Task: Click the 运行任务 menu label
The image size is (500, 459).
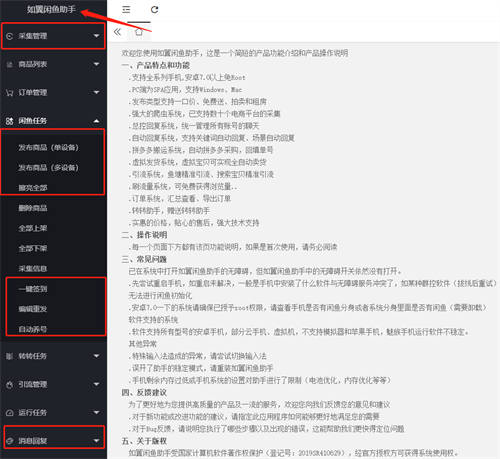Action: coord(33,413)
